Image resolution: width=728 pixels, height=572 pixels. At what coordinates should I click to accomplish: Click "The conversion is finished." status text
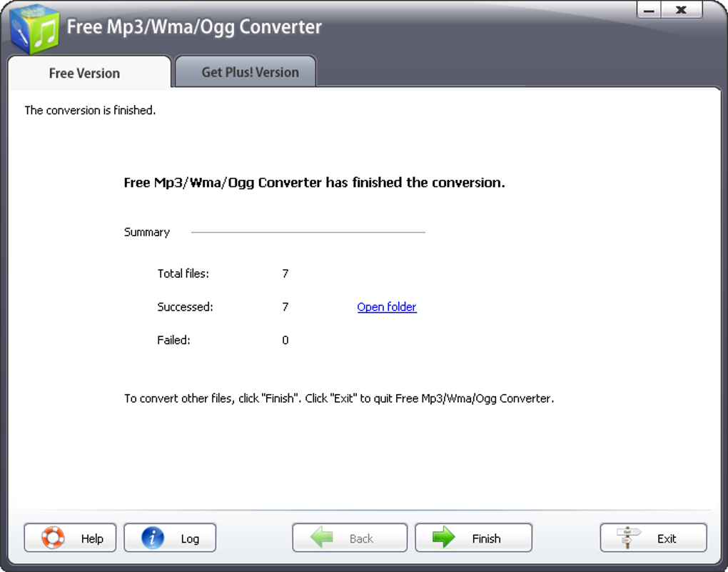(x=90, y=110)
